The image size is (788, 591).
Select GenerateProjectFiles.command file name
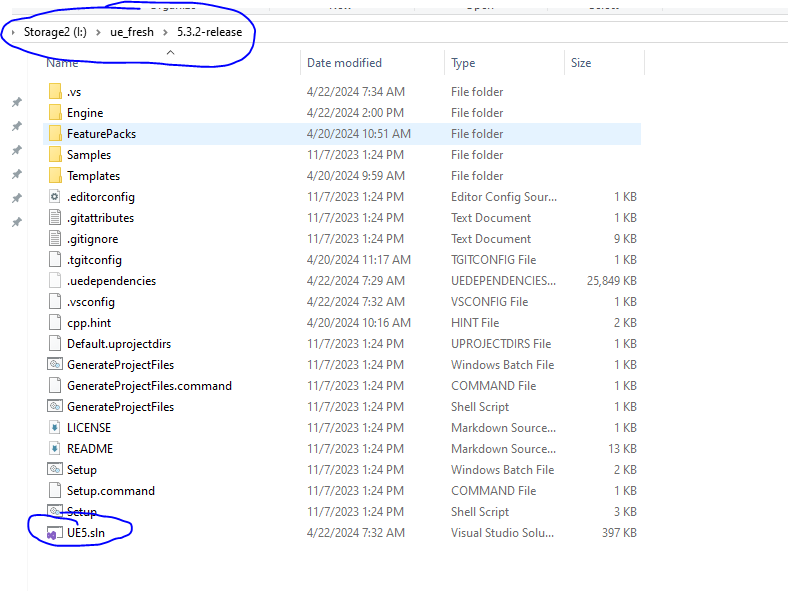(x=149, y=386)
